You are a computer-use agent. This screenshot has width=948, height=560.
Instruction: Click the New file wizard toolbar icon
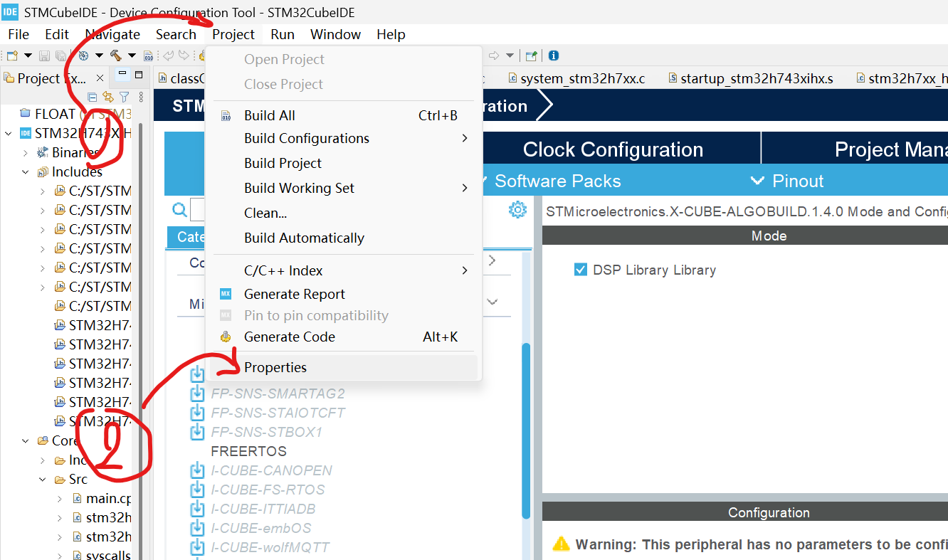tap(11, 56)
